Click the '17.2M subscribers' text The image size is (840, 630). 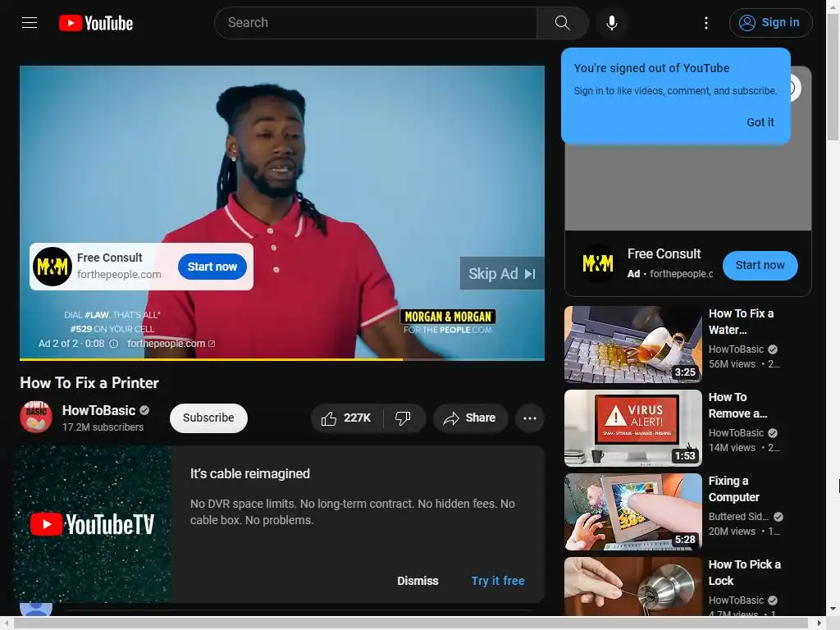point(103,427)
